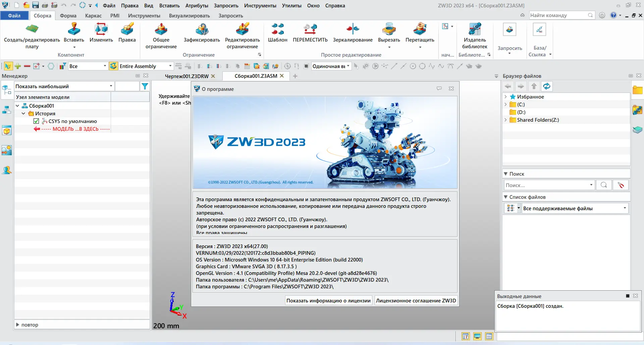Image resolution: width=644 pixels, height=345 pixels.
Task: Click the user icon on left sidebar
Action: click(7, 170)
